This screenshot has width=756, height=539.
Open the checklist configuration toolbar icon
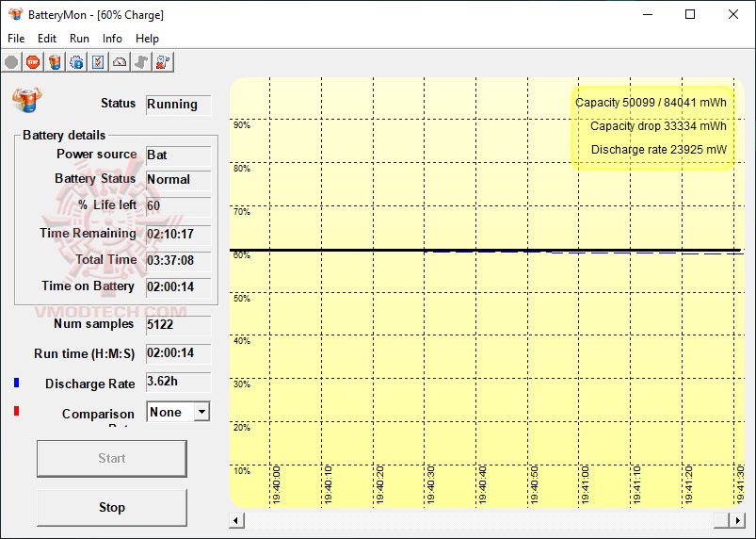click(98, 62)
